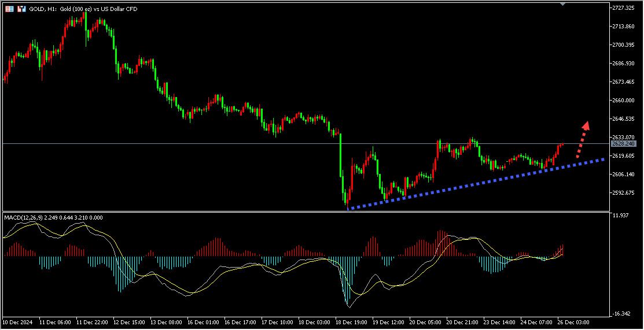This screenshot has height=330, width=644.
Task: Click the 10 Dec 2024 time axis label
Action: 18,321
